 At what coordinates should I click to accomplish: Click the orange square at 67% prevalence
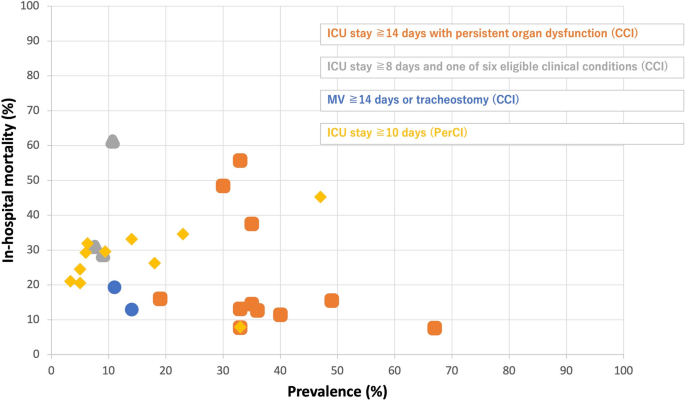tap(434, 328)
